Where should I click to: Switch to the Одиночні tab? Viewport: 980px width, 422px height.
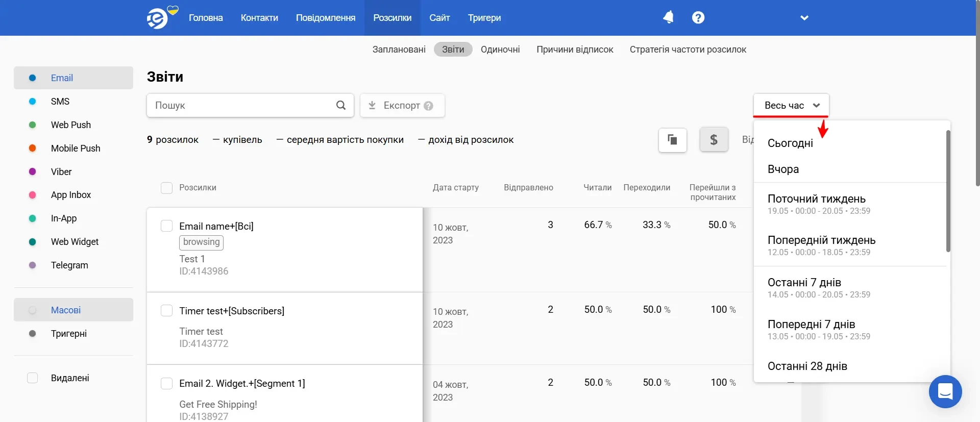500,49
